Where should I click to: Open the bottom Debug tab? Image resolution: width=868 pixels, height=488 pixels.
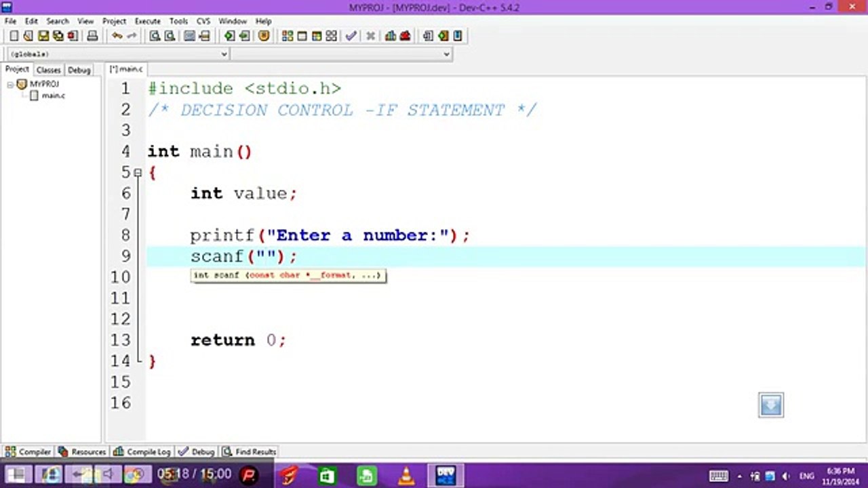coord(197,451)
